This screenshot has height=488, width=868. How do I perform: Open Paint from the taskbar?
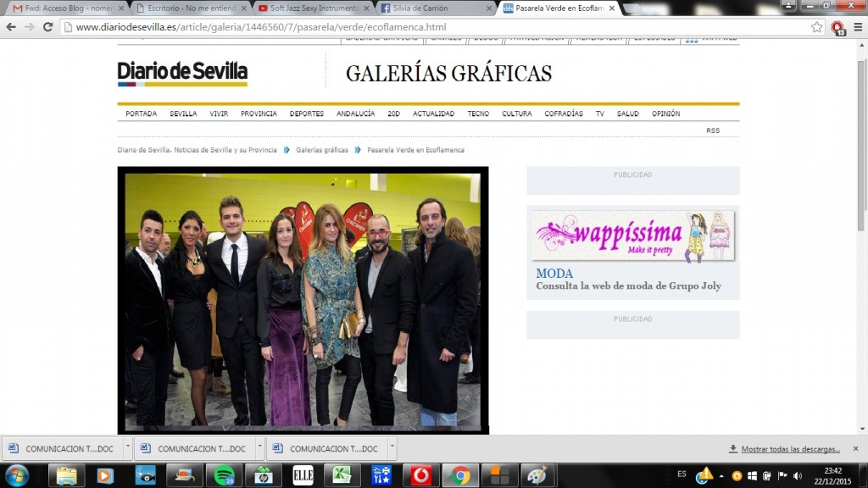pyautogui.click(x=538, y=476)
